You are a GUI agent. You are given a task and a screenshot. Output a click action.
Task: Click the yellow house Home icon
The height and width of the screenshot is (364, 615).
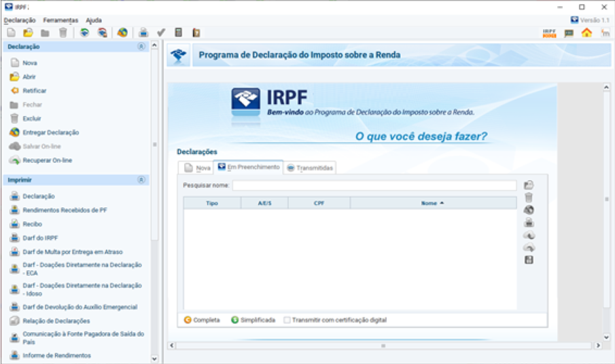point(586,33)
